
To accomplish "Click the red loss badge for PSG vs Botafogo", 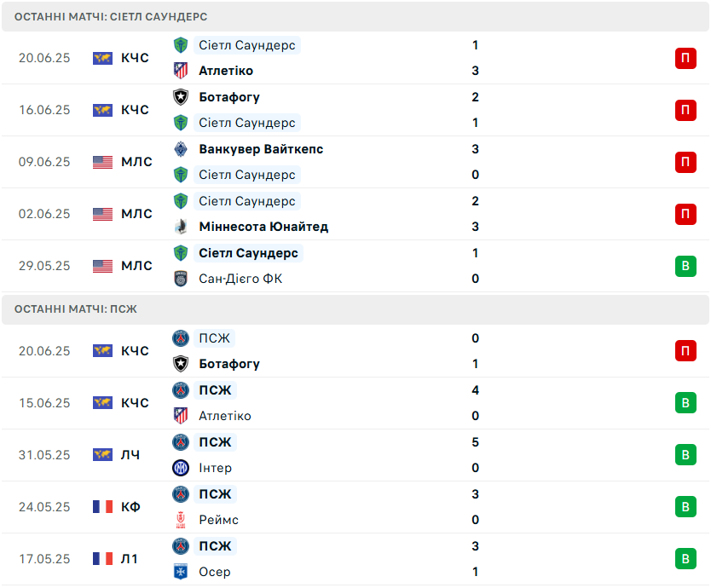I will coord(685,351).
